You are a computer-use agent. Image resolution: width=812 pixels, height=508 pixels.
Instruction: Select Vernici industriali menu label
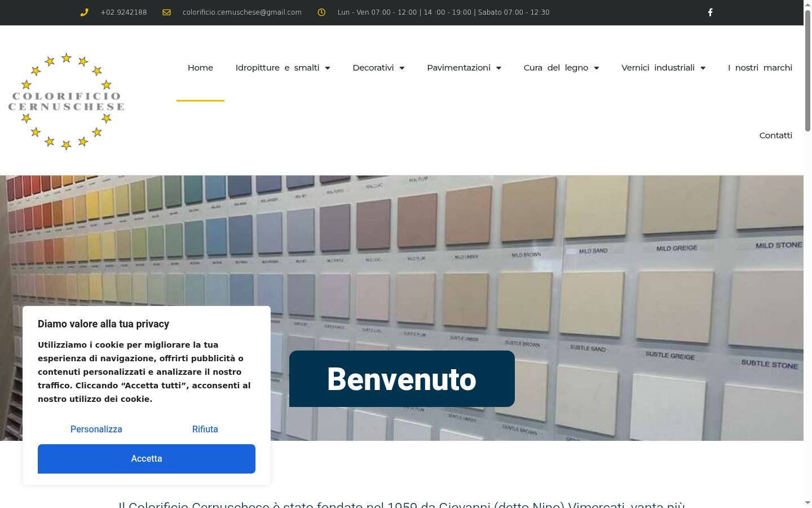(658, 68)
